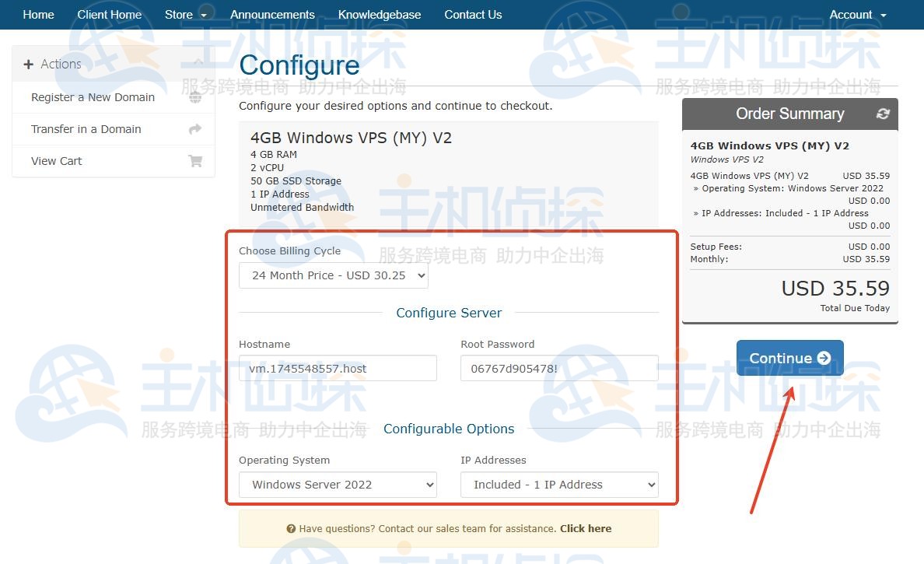
Task: Open the Announcements page
Action: coord(272,15)
